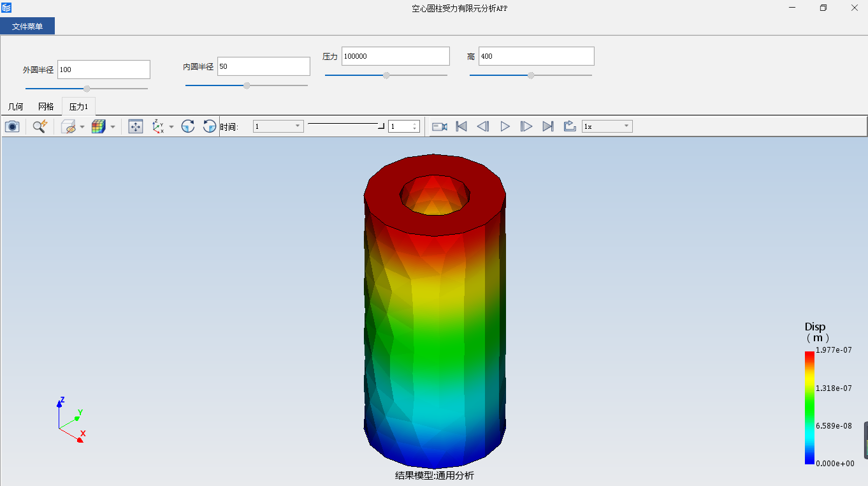This screenshot has height=486, width=868.
Task: Click the time slider end marker
Action: [381, 126]
